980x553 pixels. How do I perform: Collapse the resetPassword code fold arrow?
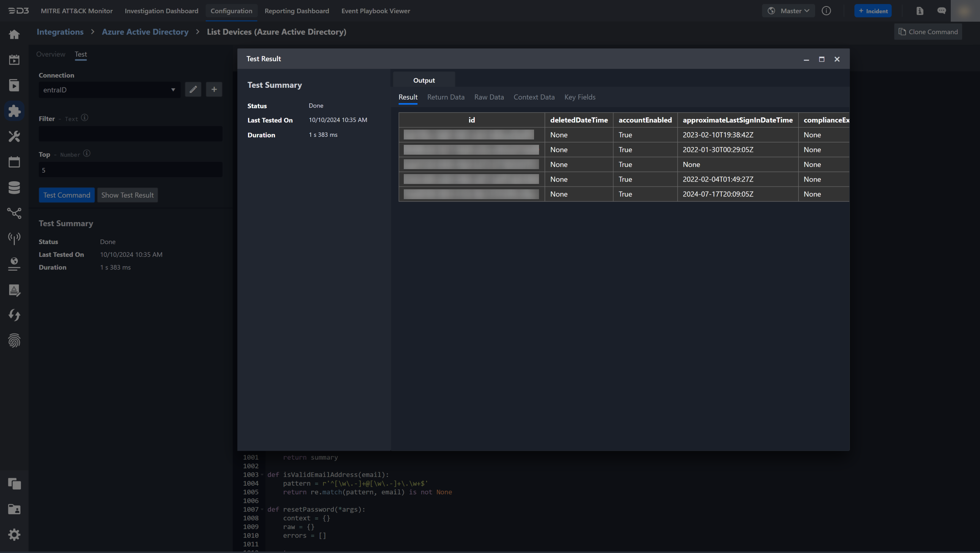(262, 509)
